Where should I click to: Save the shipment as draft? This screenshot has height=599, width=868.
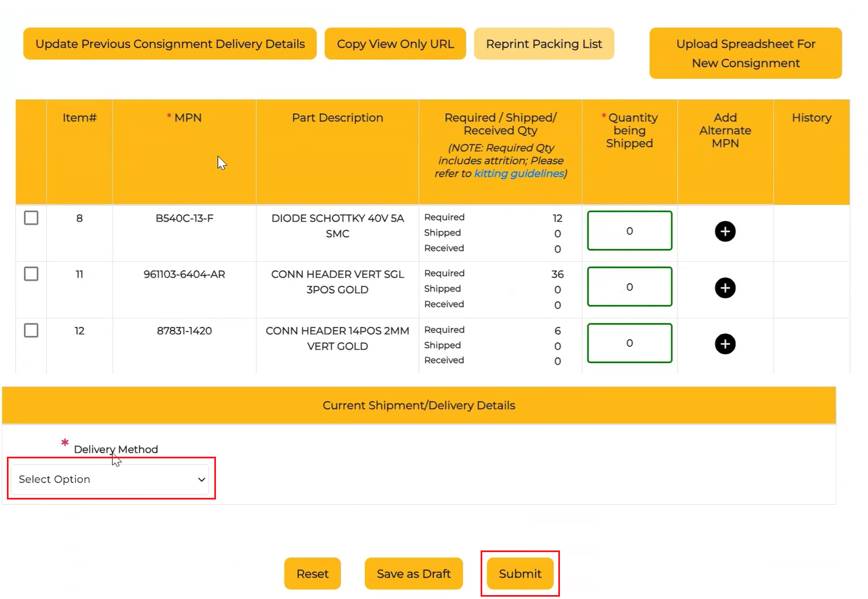coord(414,574)
